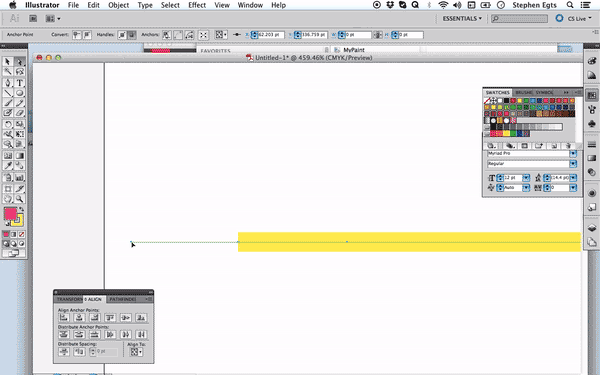Expand the Regular font style dropdown

[x=573, y=164]
